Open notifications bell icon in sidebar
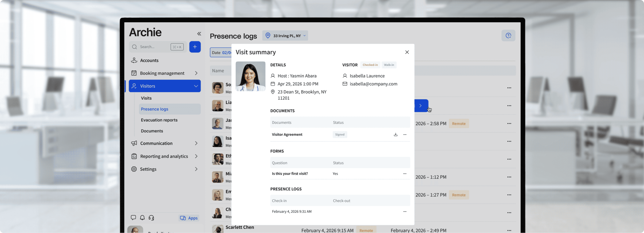The image size is (644, 233). coord(142,218)
